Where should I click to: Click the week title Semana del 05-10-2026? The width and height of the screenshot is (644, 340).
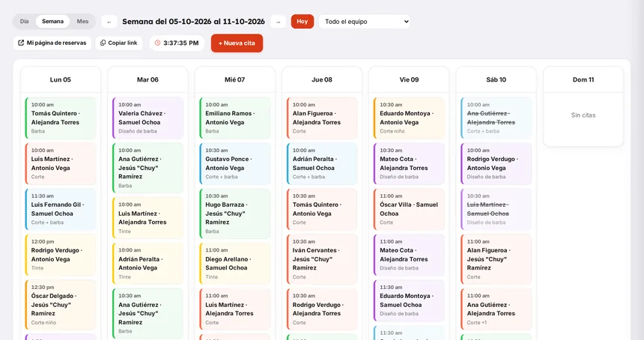coord(193,22)
